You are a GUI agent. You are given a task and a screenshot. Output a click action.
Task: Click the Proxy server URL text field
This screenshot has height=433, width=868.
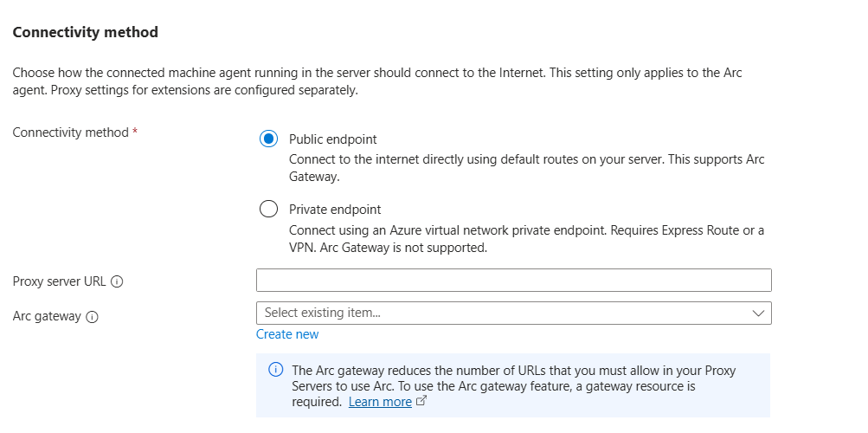(x=513, y=281)
